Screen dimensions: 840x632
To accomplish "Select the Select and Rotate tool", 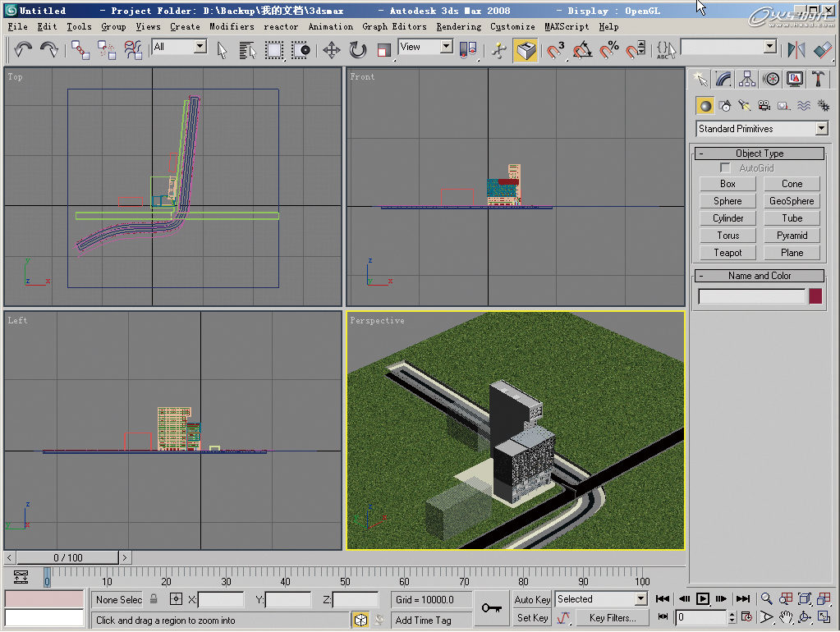I will pos(358,50).
